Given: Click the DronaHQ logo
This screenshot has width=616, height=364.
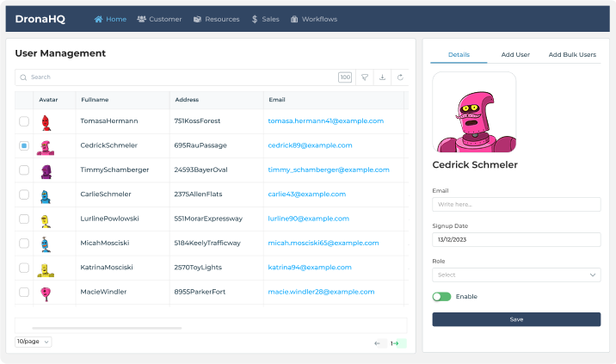Looking at the screenshot, I should click(40, 19).
